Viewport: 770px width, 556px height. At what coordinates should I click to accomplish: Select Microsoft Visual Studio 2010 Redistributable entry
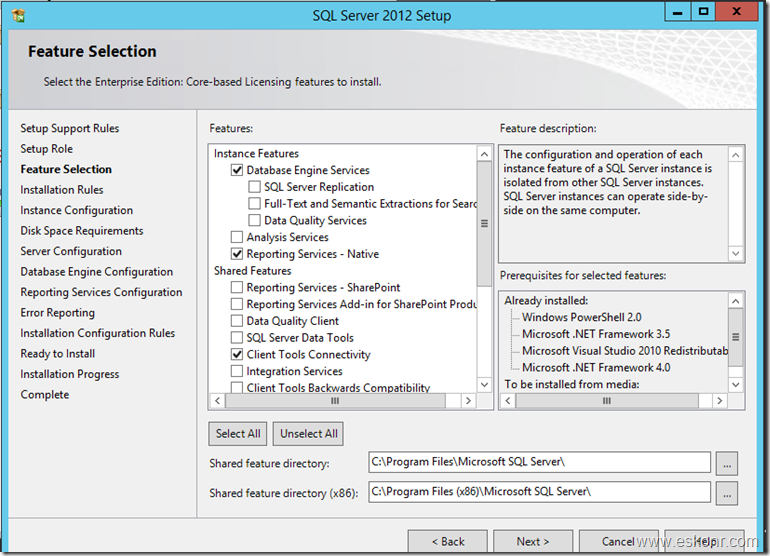point(625,351)
